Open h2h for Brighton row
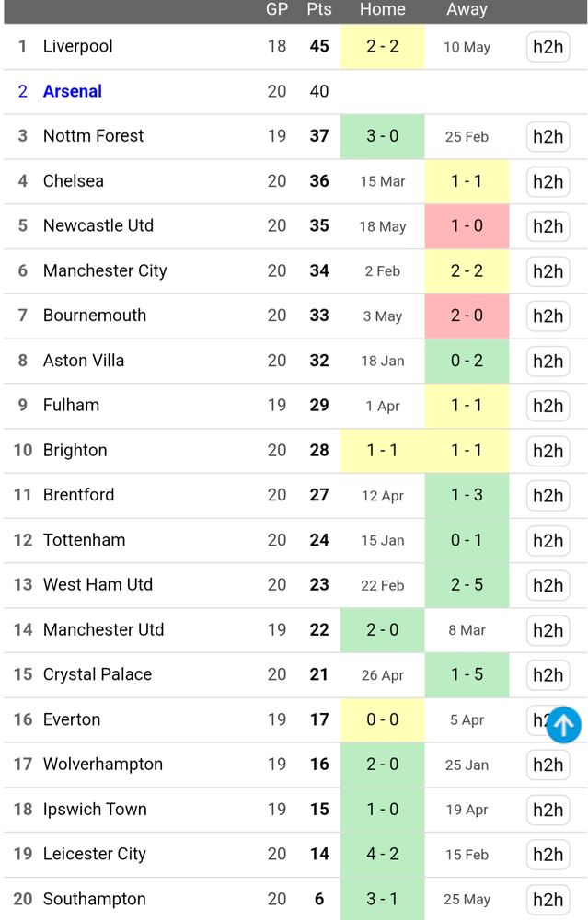This screenshot has height=920, width=588. 548,451
